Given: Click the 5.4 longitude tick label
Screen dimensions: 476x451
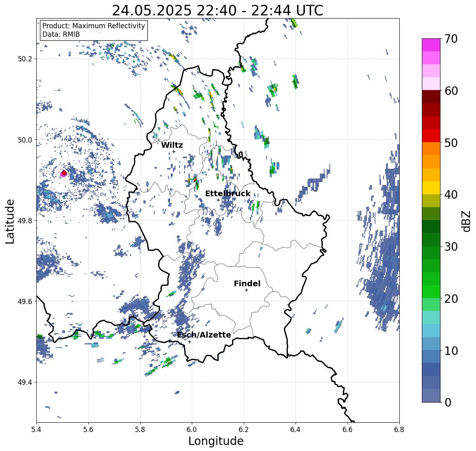Looking at the screenshot, I should 36,430.
